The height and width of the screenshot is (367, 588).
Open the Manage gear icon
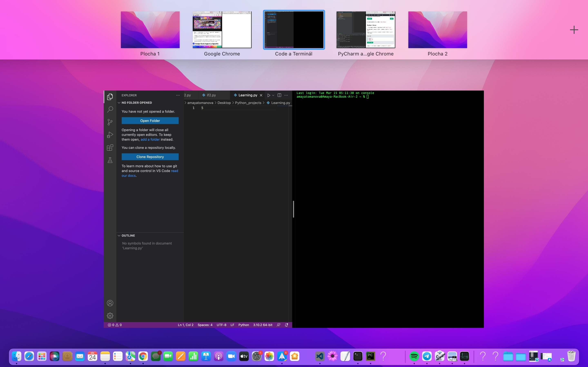point(110,316)
